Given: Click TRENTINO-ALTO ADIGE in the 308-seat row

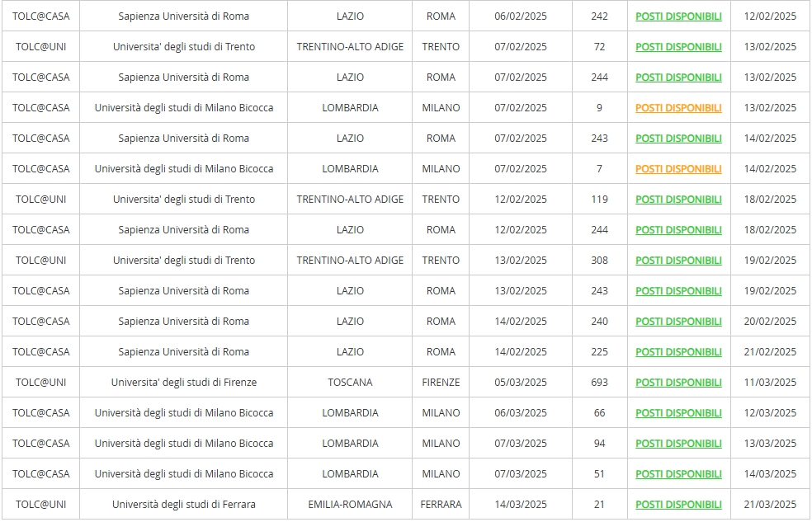Looking at the screenshot, I should [350, 261].
